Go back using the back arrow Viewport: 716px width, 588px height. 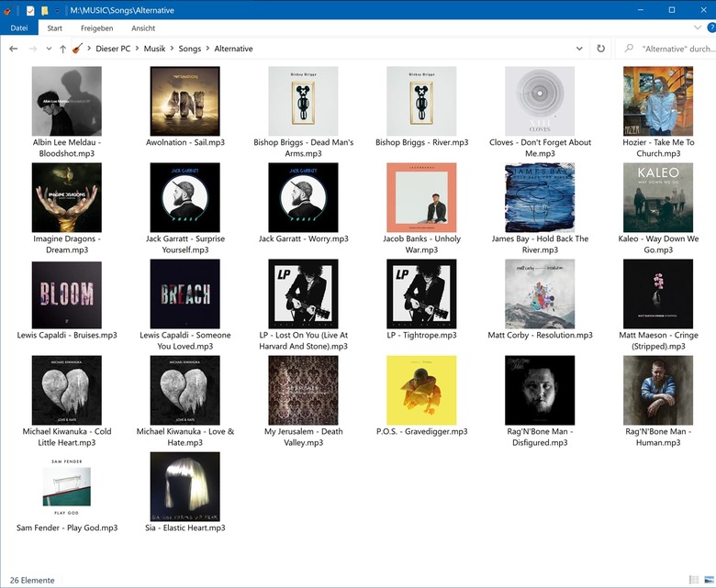(13, 49)
